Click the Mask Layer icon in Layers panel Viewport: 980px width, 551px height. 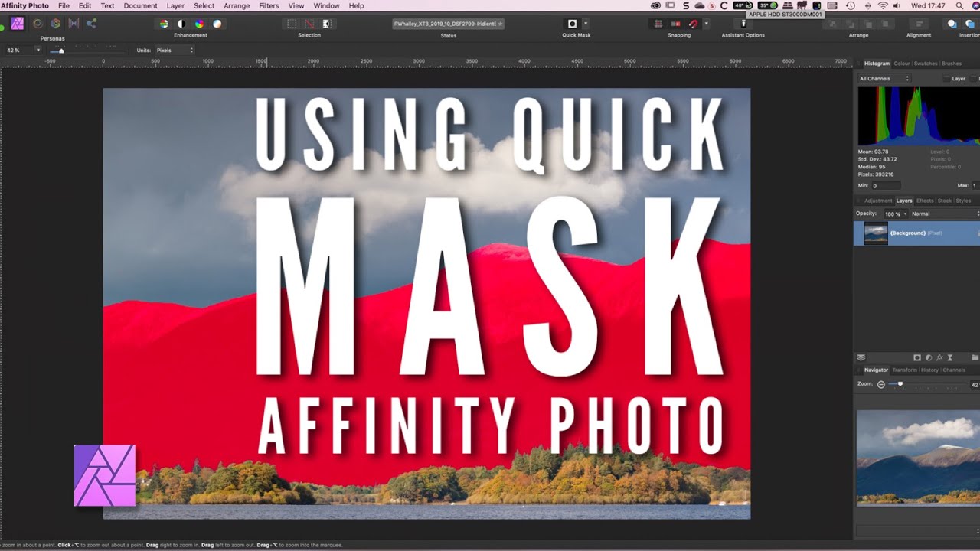pyautogui.click(x=916, y=357)
